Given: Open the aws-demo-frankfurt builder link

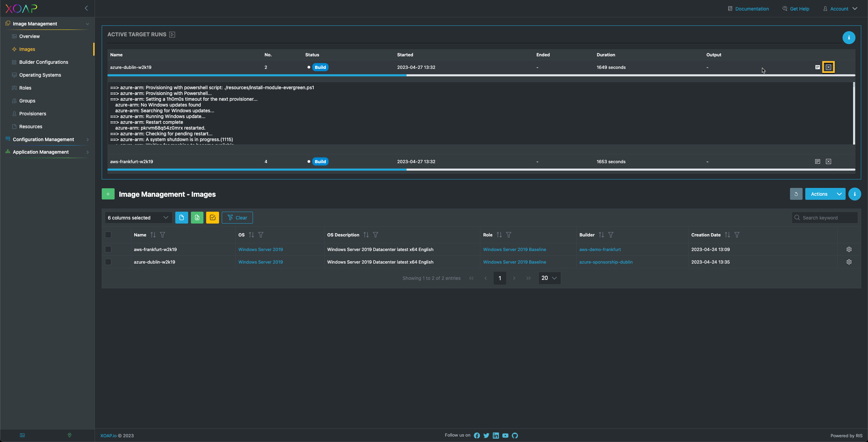Looking at the screenshot, I should tap(600, 249).
